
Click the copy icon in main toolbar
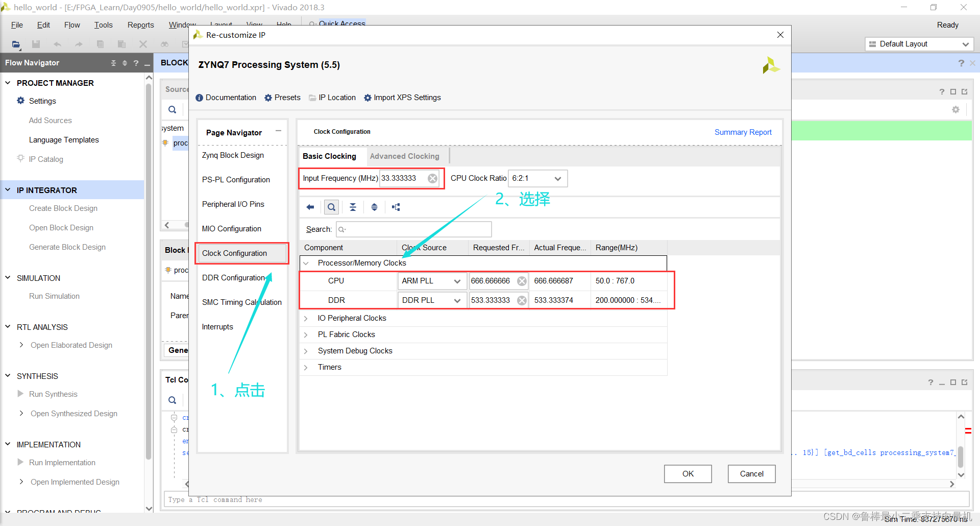pos(100,44)
